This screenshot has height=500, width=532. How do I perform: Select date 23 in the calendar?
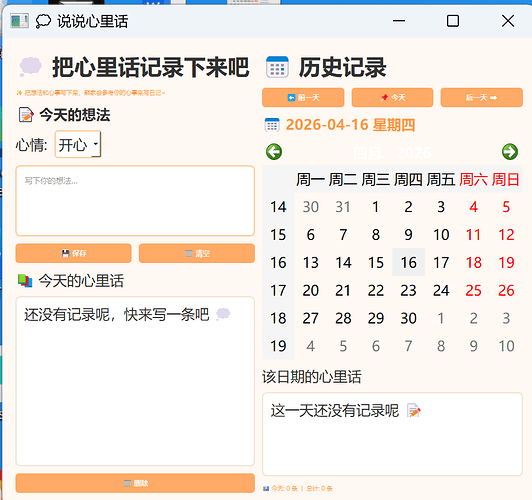[x=408, y=290]
